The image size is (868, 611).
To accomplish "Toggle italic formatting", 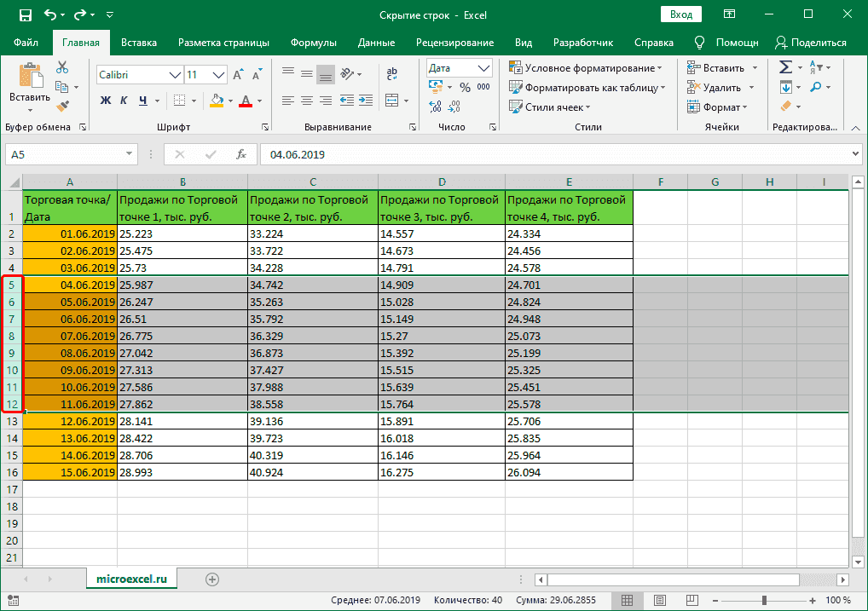I will tap(124, 101).
